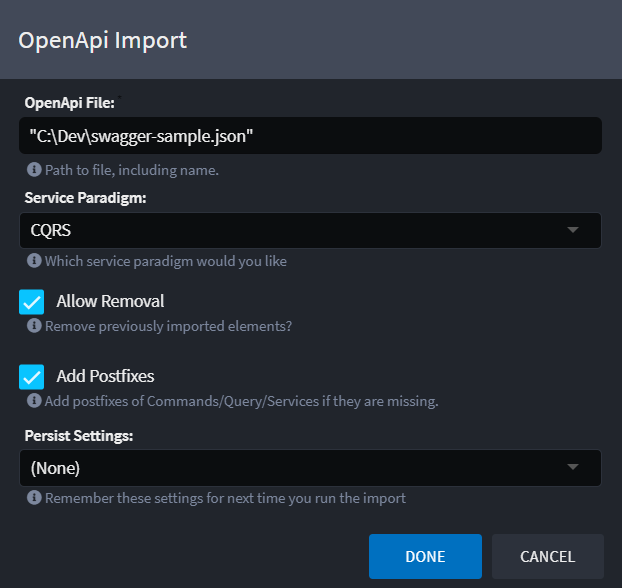Click into the OpenApi File path field

click(310, 135)
